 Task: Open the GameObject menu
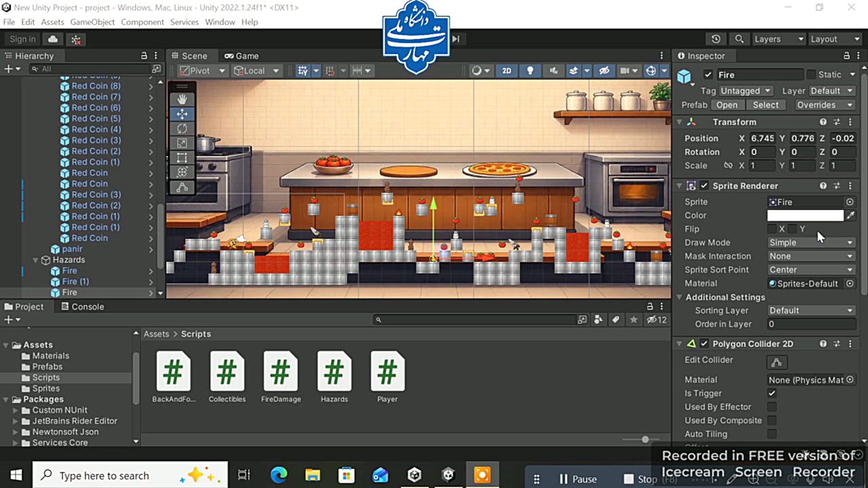click(x=92, y=22)
